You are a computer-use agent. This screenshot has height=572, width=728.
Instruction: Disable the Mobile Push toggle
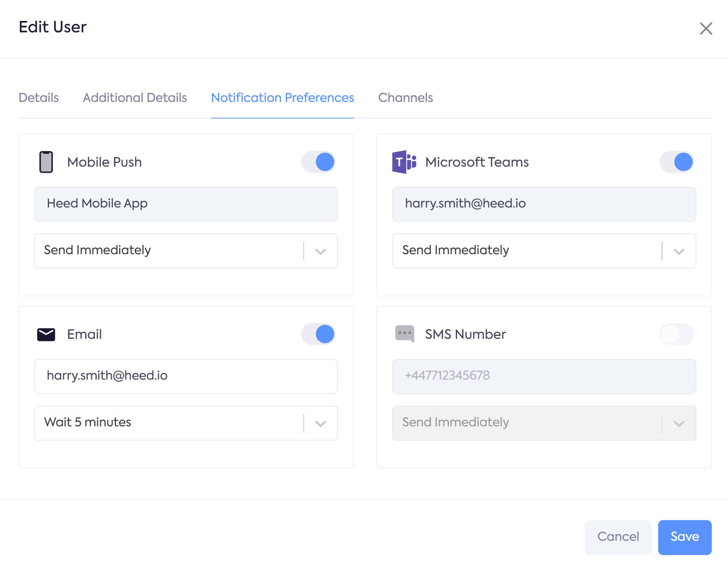(x=318, y=162)
